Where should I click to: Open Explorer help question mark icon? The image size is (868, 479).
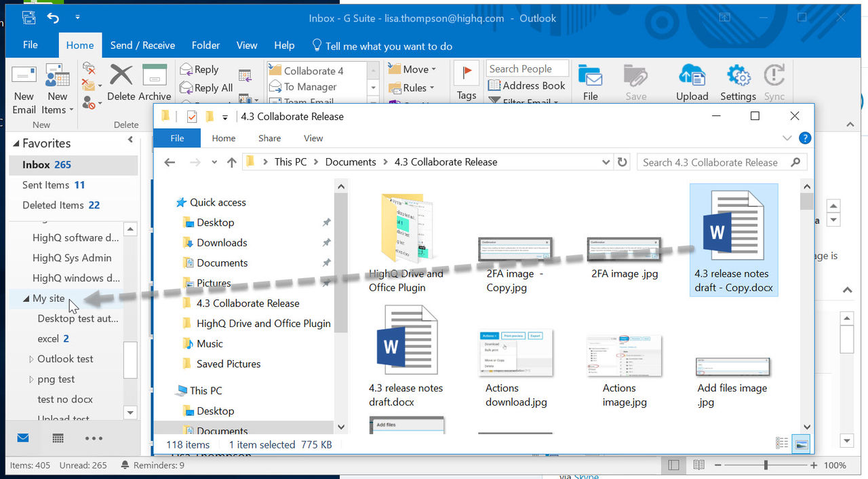click(x=805, y=138)
